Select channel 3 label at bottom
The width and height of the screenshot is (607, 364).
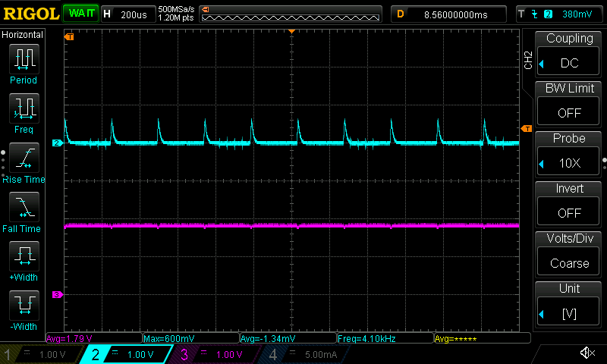[x=184, y=354]
